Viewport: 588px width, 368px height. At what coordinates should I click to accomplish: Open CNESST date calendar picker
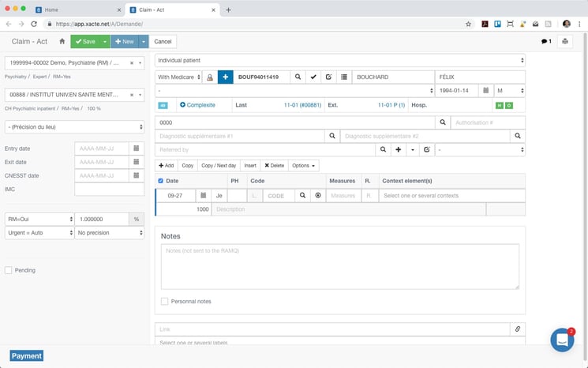click(x=137, y=175)
